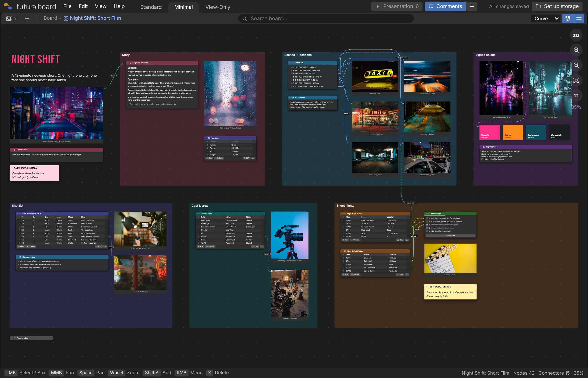The image size is (588, 378).
Task: Select the Teal shadow color swatch
Action: point(536,132)
